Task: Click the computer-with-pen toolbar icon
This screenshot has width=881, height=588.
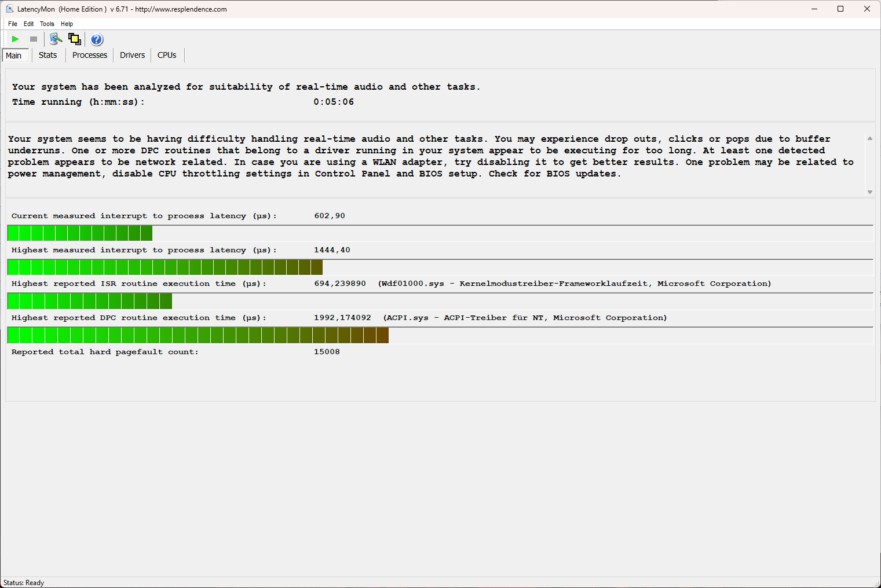Action: 56,39
